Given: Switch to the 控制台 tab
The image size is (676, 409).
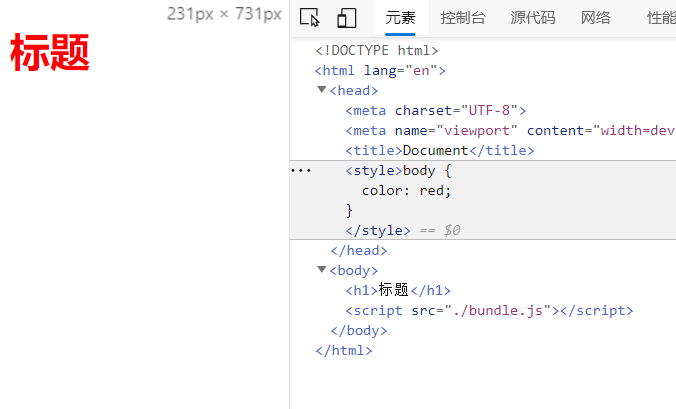Looking at the screenshot, I should [463, 18].
